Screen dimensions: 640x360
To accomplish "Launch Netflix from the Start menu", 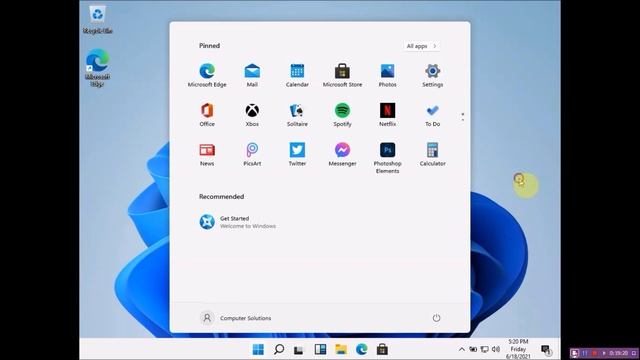I will click(x=387, y=115).
